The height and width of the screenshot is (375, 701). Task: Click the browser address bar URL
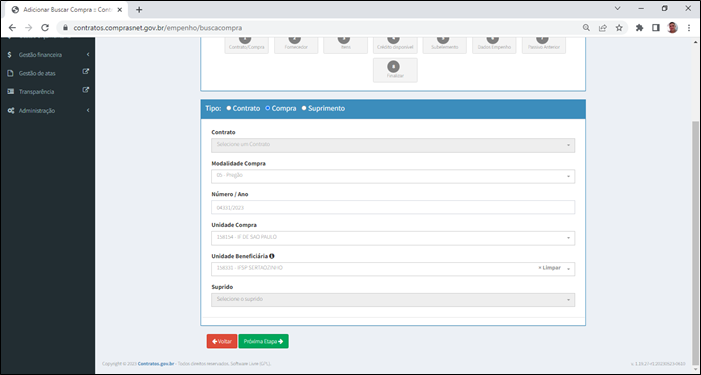click(158, 28)
